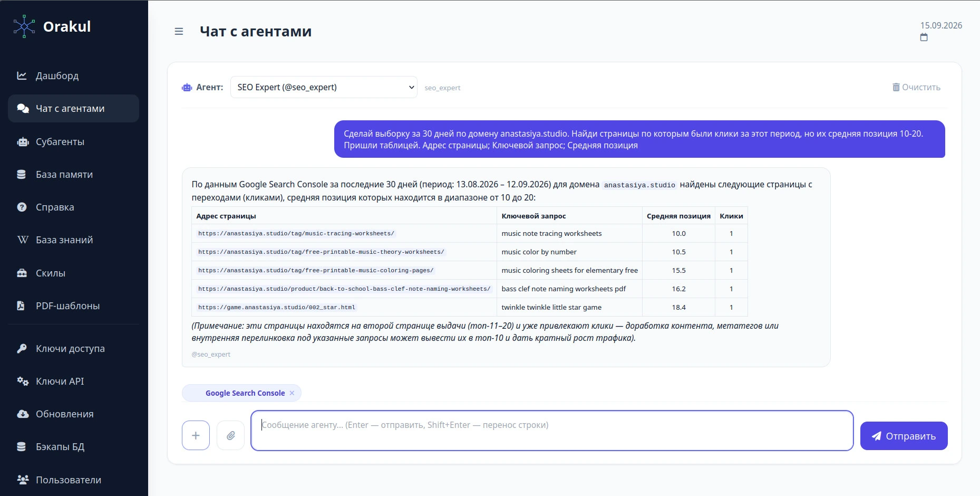
Task: Click the Дашборд chart icon
Action: pyautogui.click(x=22, y=75)
